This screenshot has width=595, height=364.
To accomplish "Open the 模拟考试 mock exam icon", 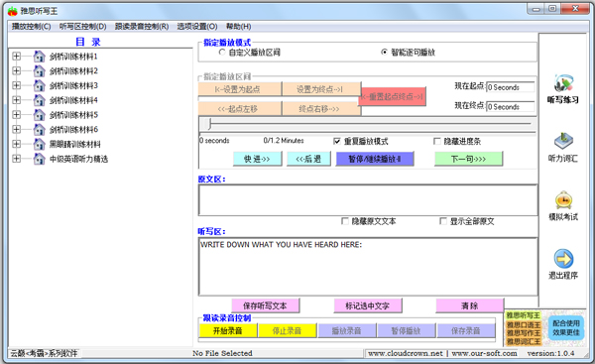I will 563,200.
